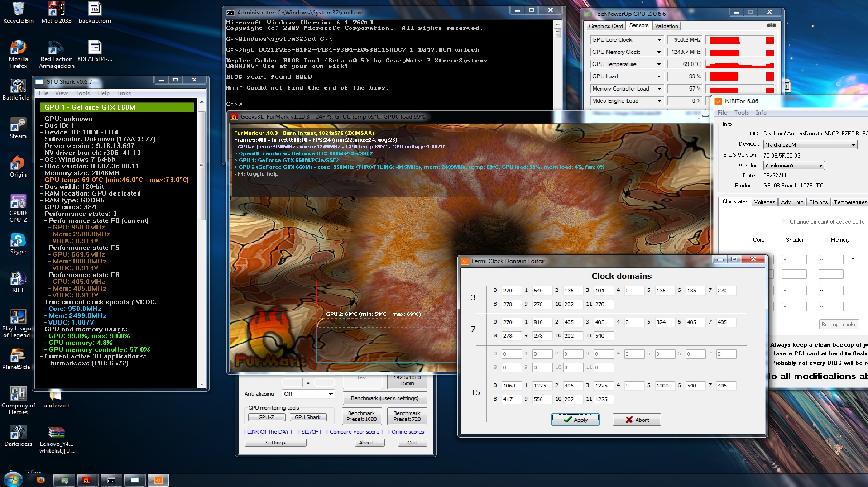Open Memory Controller Load sensor dropdown
The width and height of the screenshot is (868, 487).
(x=659, y=89)
